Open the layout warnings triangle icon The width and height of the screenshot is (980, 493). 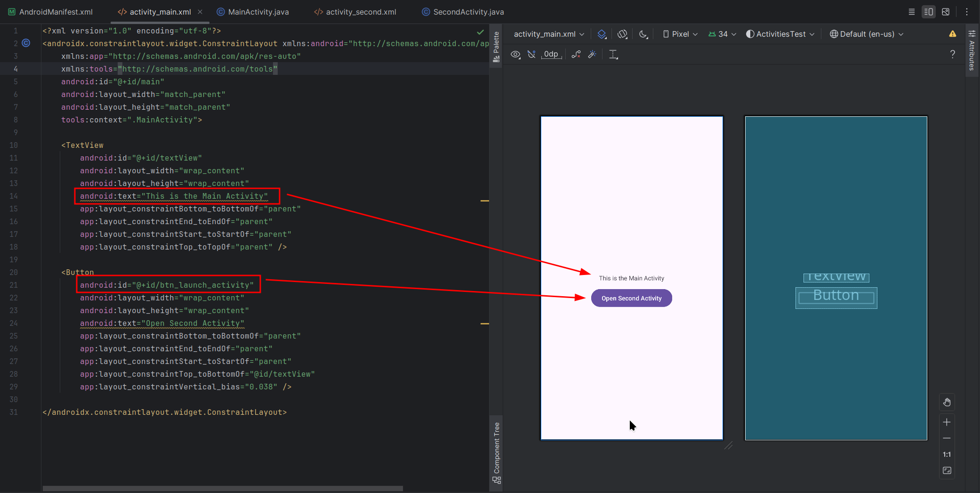(953, 34)
